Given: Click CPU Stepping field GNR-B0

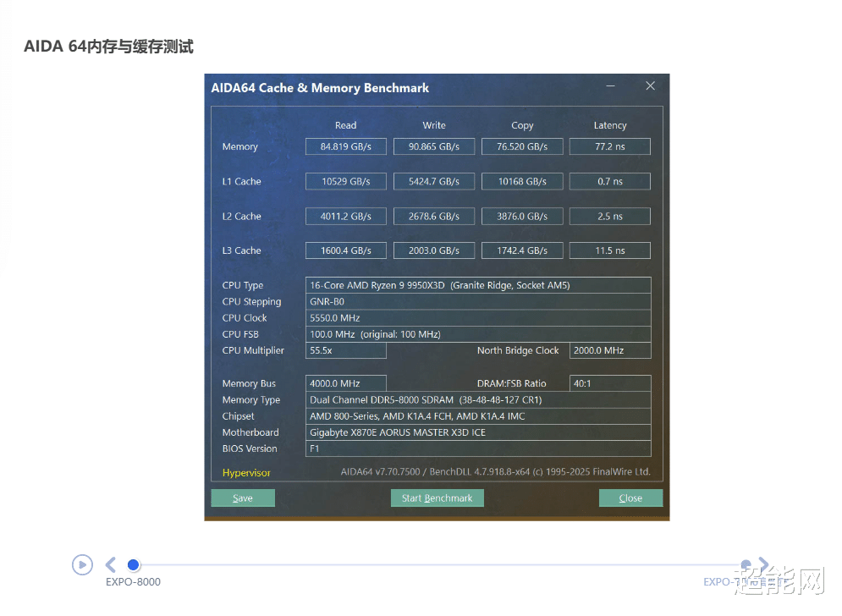Looking at the screenshot, I should click(x=478, y=302).
